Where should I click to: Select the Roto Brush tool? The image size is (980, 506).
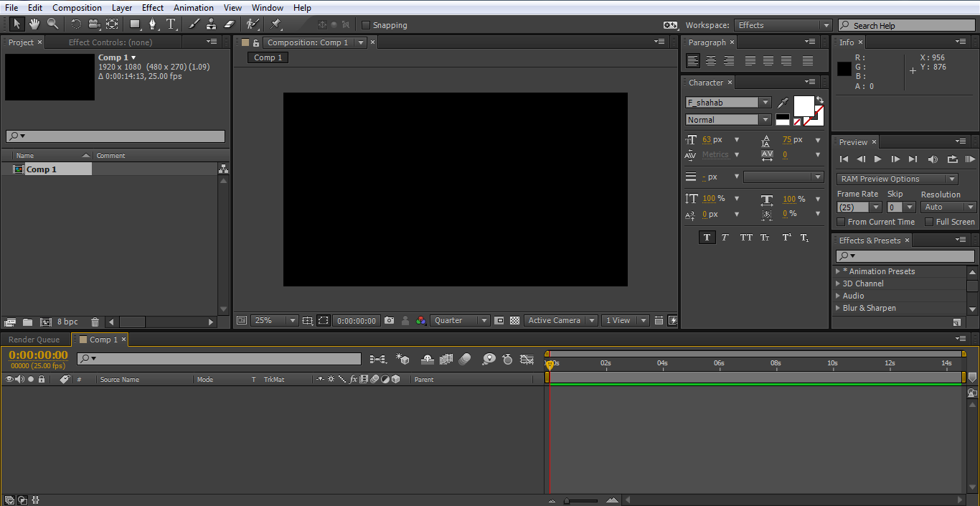click(x=253, y=24)
